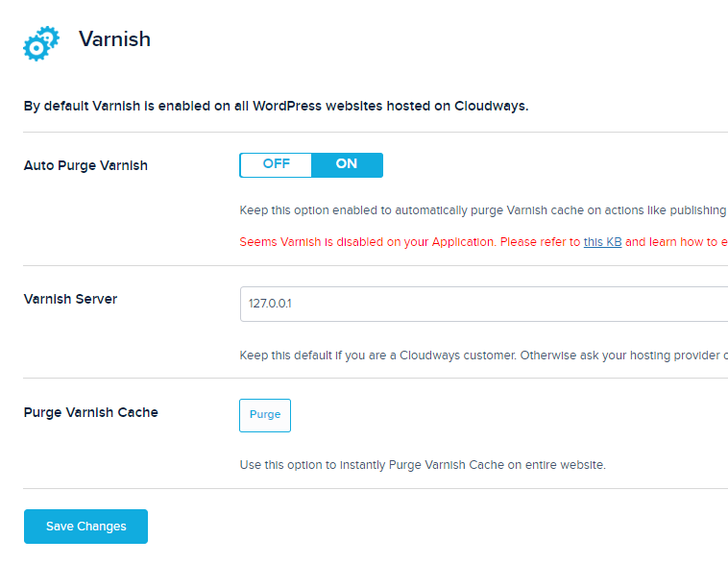
Task: Save Changes to Varnish settings
Action: pyautogui.click(x=85, y=527)
